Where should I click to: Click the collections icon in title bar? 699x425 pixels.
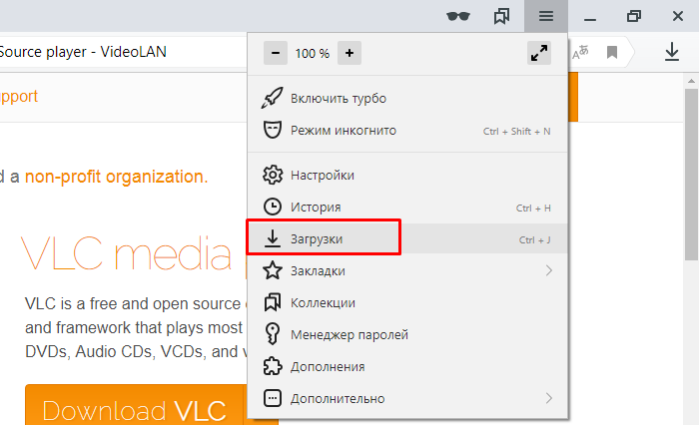point(502,17)
